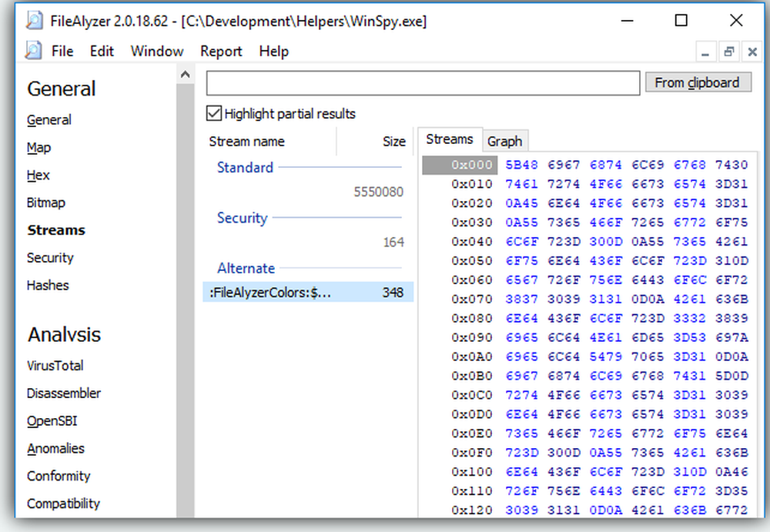
Task: Open the Window menu
Action: tap(156, 51)
